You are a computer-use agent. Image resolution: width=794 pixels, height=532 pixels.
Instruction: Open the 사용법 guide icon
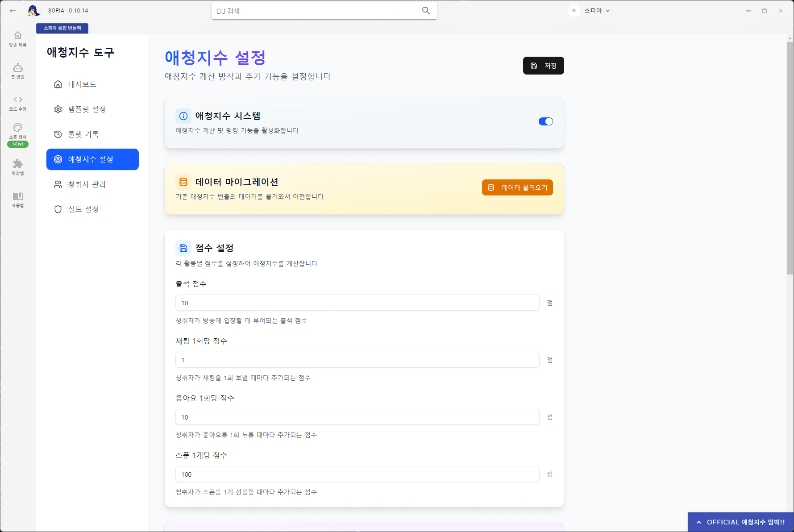[17, 199]
